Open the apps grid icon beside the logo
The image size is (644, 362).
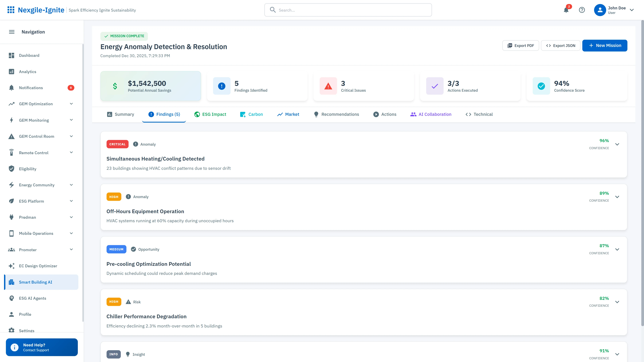pyautogui.click(x=11, y=10)
